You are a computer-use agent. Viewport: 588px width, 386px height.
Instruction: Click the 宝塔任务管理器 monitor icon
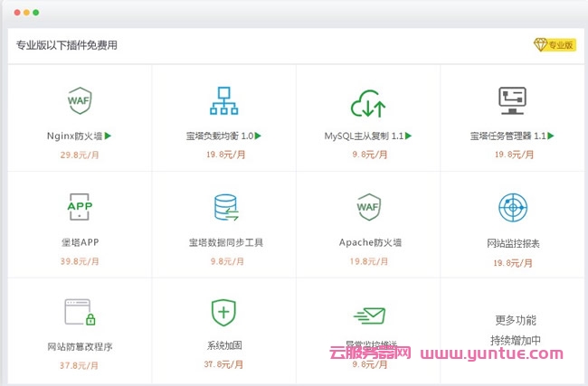pos(512,100)
